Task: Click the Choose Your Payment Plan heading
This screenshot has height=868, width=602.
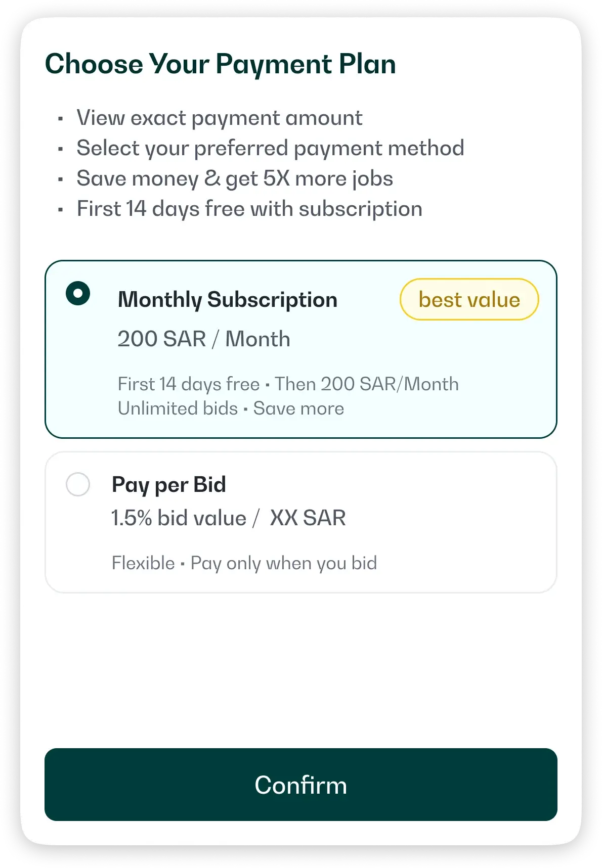Action: (x=221, y=64)
